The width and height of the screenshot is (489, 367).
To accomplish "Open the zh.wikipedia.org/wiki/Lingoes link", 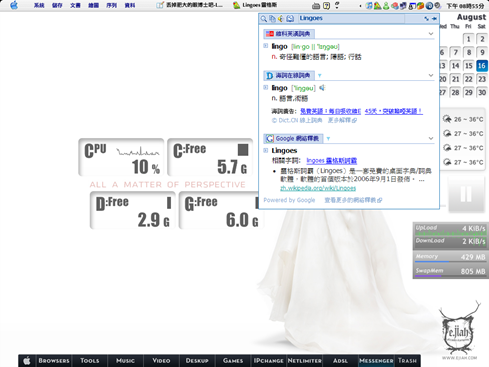I will (318, 188).
